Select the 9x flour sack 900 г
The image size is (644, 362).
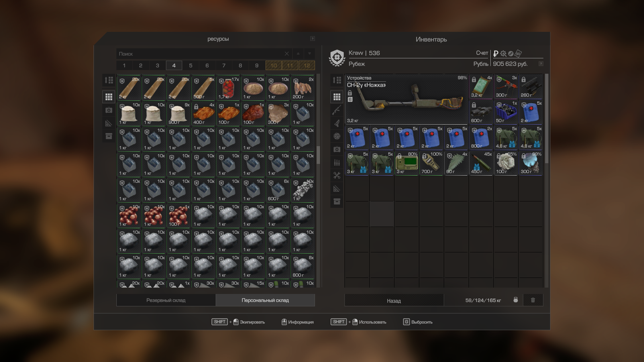tap(179, 113)
